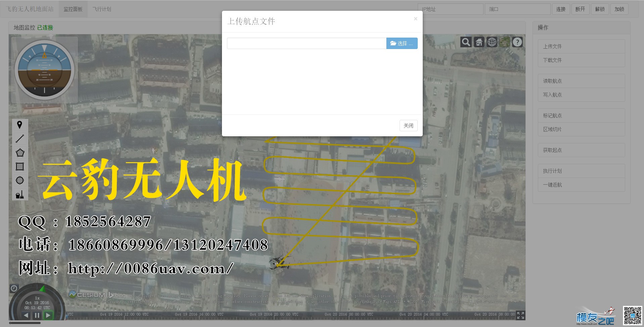Switch to the 监控面板 tab
644x327 pixels.
click(73, 9)
